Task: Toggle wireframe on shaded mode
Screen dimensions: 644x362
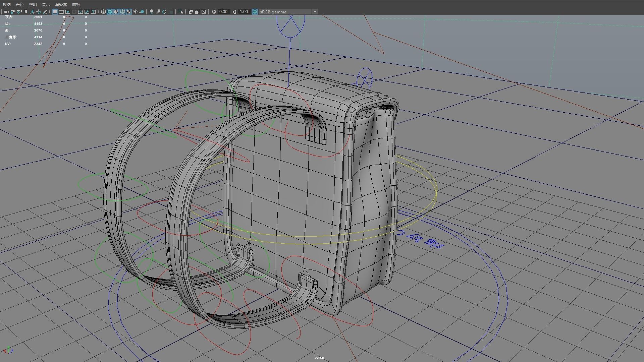Action: [x=122, y=12]
